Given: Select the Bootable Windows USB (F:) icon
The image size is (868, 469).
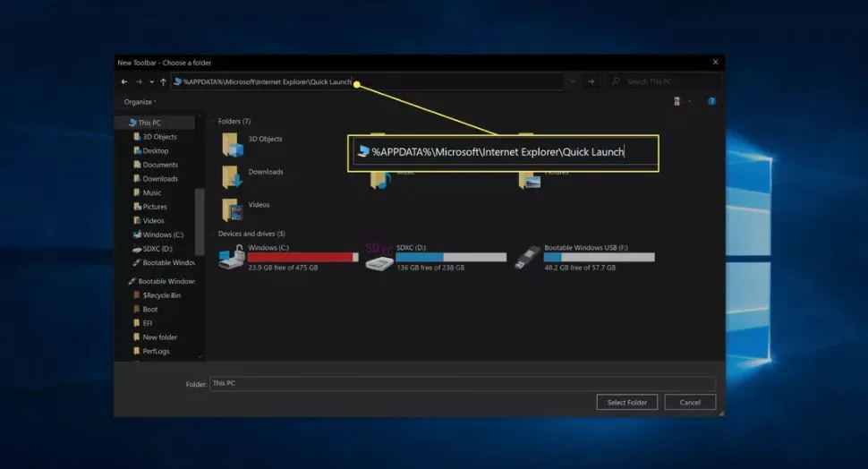Looking at the screenshot, I should [527, 258].
